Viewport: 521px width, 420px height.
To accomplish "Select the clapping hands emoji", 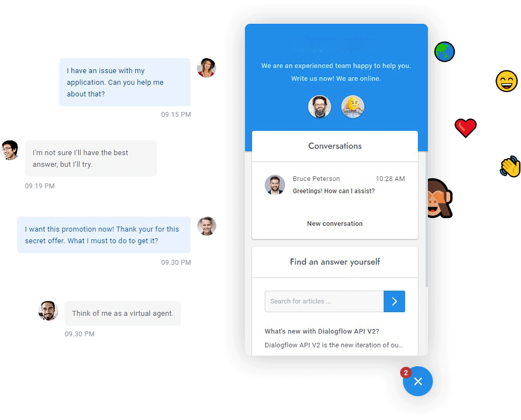I will pos(510,166).
